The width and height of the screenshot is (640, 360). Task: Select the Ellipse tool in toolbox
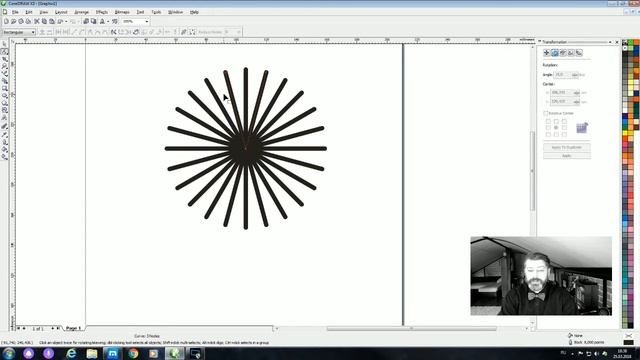(x=4, y=95)
